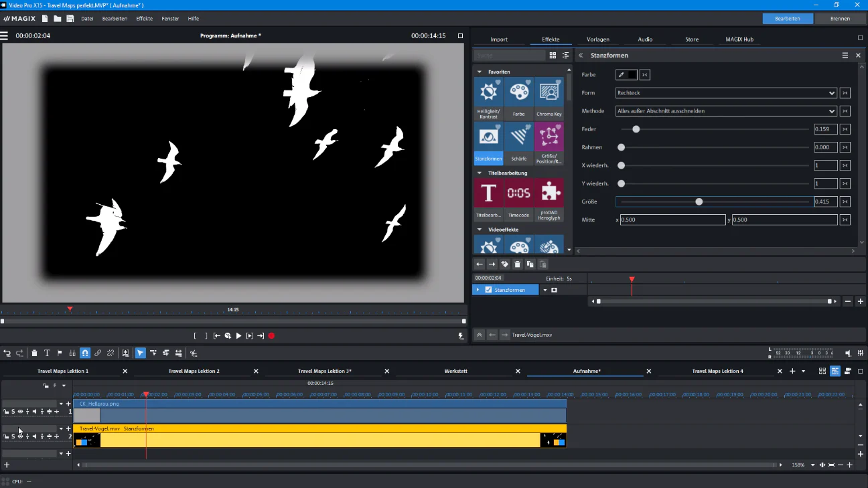This screenshot has width=868, height=488.
Task: Switch to the Travel Maps Lektion 2 project tab
Action: [194, 371]
